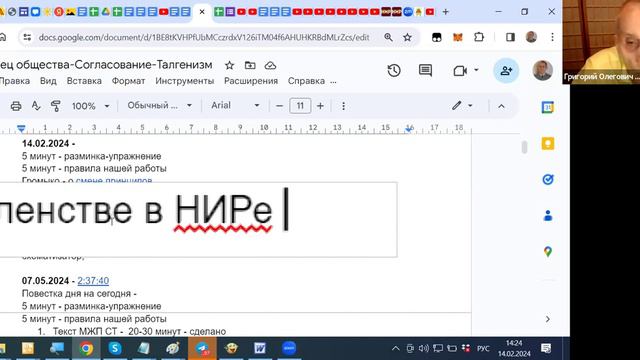Check cloud save status icon
640x360 pixels.
point(270,65)
